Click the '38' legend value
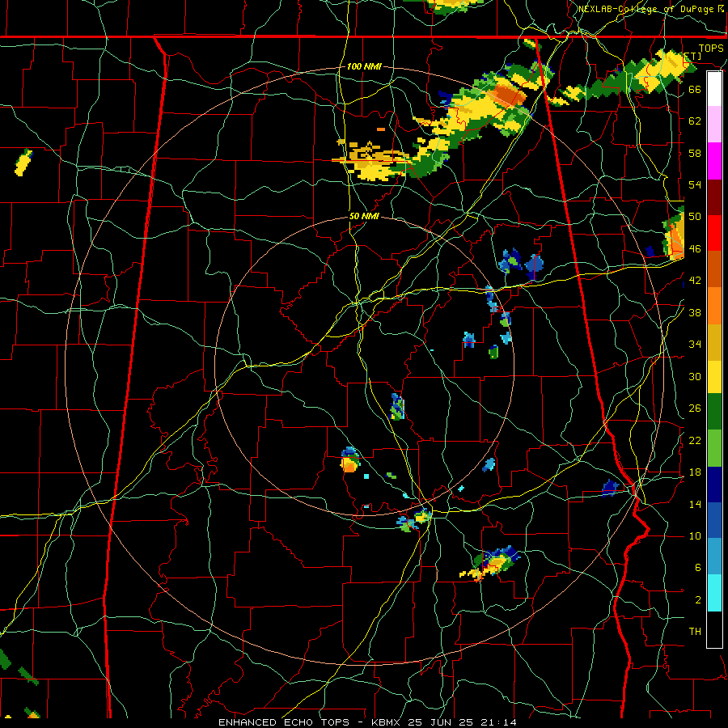728x728 pixels. point(695,312)
